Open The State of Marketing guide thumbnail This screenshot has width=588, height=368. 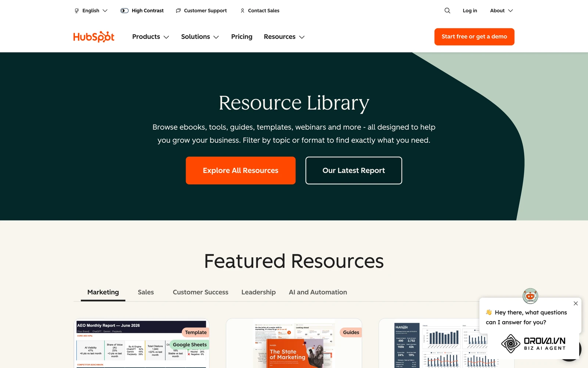(x=294, y=346)
